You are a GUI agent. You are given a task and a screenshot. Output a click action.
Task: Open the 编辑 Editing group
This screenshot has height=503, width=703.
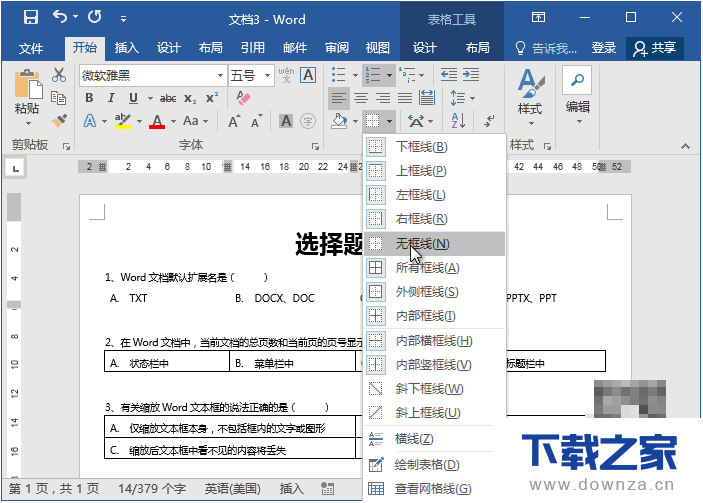(x=577, y=96)
